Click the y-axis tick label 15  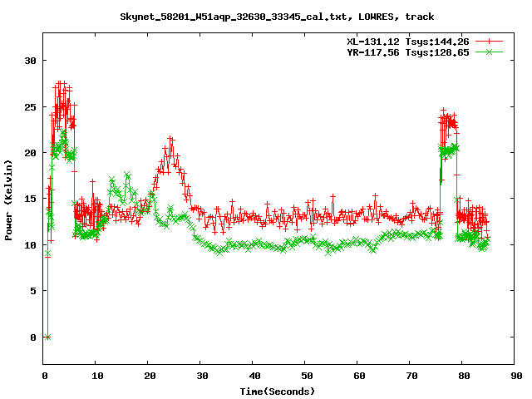[30, 199]
